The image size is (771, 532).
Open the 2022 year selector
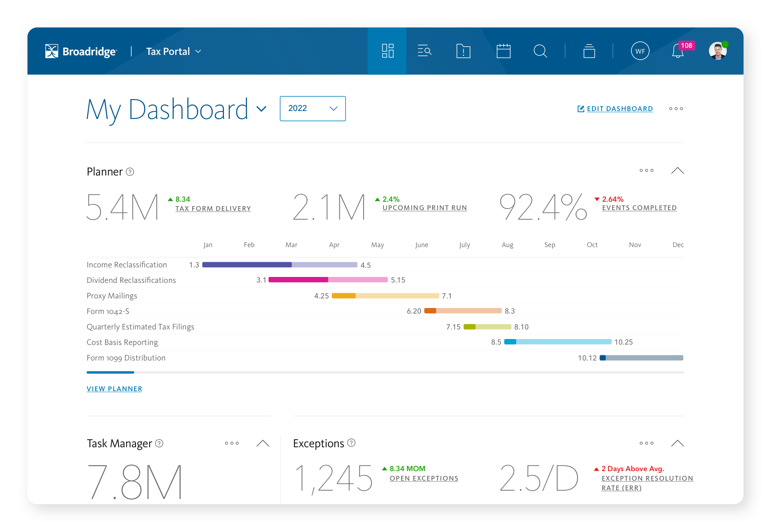312,108
